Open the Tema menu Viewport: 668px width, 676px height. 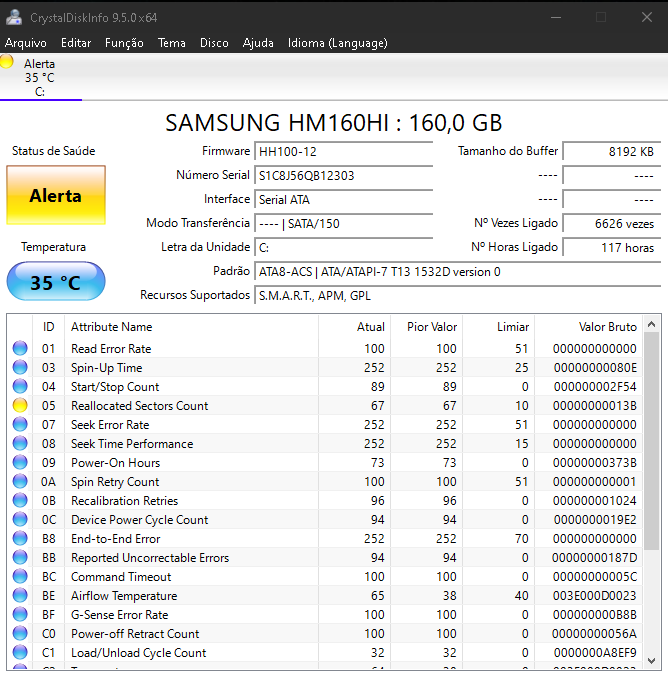(x=172, y=43)
